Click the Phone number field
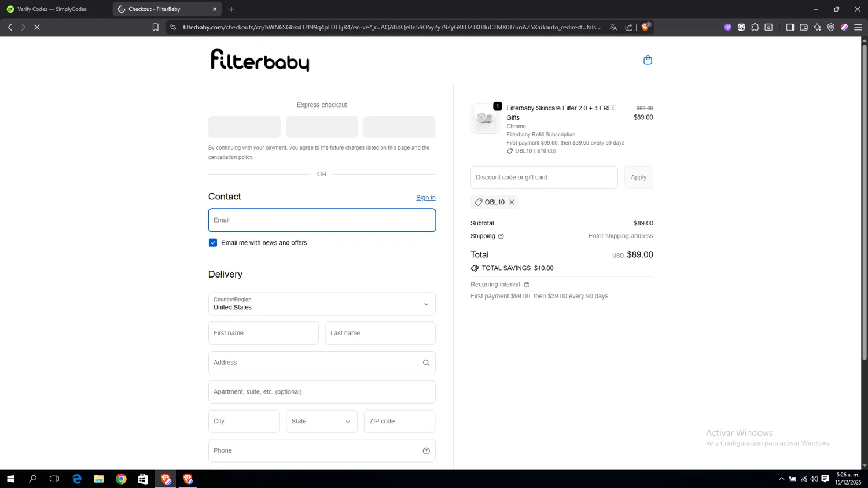 click(322, 451)
